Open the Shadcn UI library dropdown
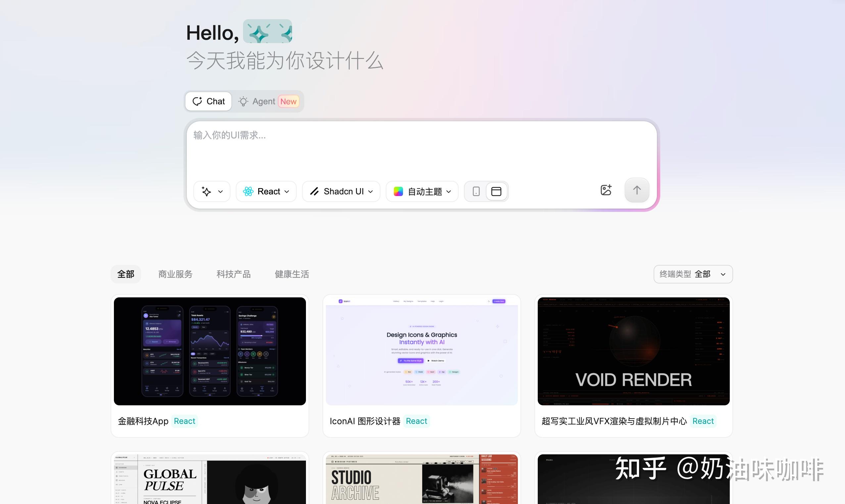 (x=341, y=191)
